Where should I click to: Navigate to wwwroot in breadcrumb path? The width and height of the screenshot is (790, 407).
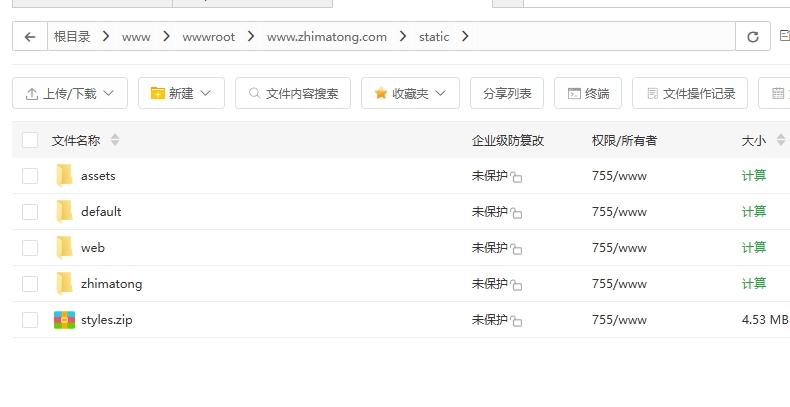coord(208,37)
